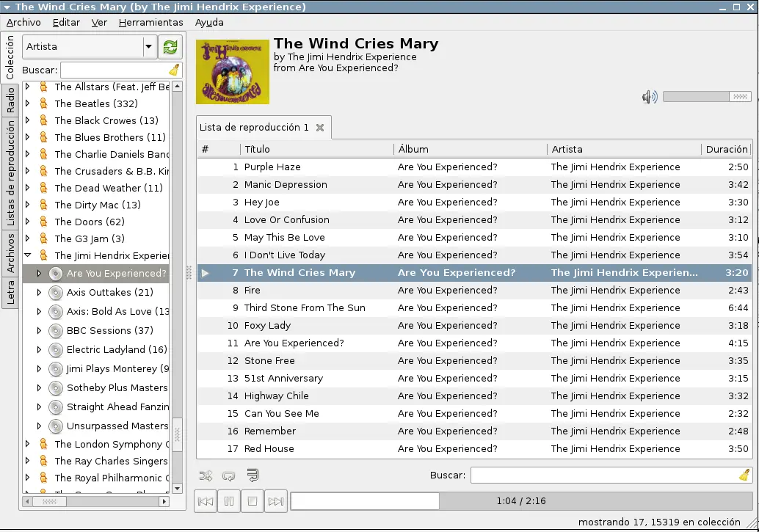Screen dimensions: 759x532
Task: Switch to the Archivos side tab
Action: (x=10, y=252)
